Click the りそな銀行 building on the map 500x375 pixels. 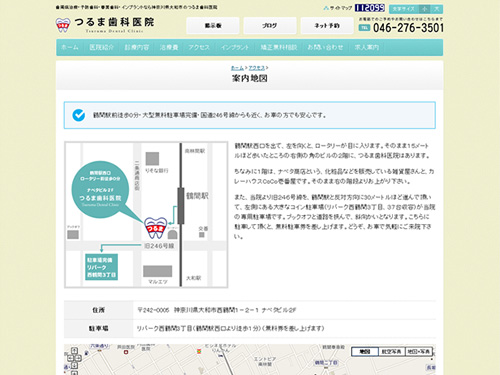coord(152,159)
